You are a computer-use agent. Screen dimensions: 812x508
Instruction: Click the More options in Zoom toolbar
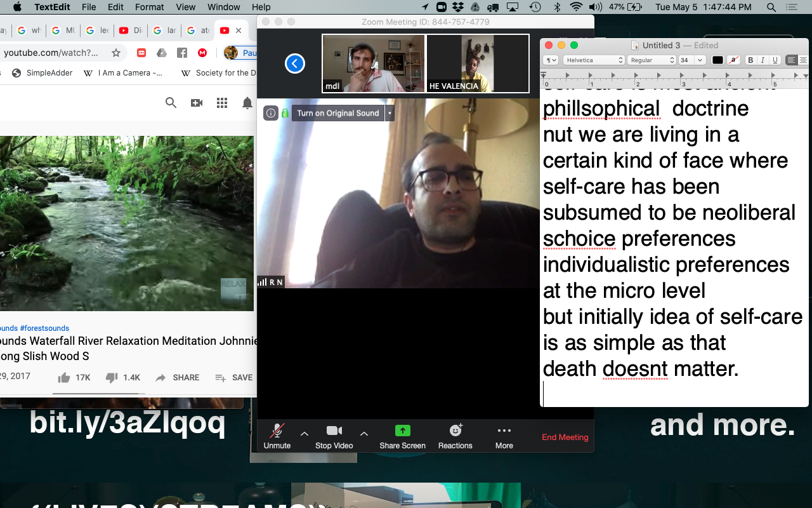pyautogui.click(x=503, y=436)
